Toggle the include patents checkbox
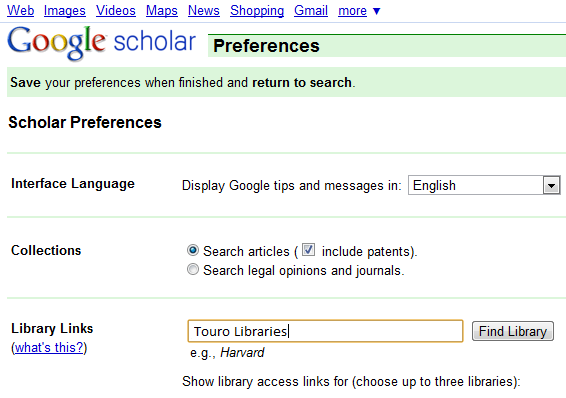566x398 pixels. coord(308,250)
